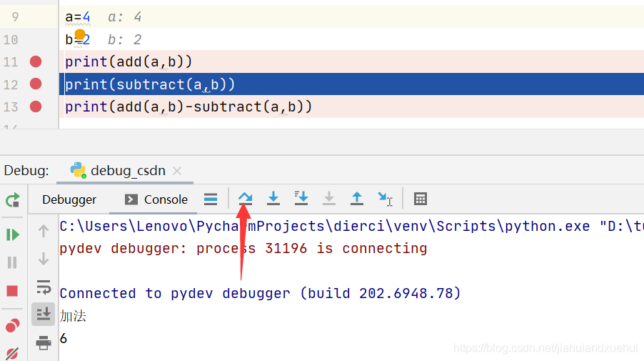Toggle scroll to end of console
The height and width of the screenshot is (361, 644).
(43, 315)
